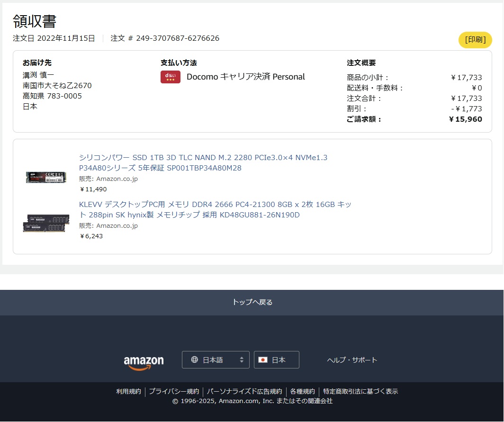Open 利用規約 in the footer
Screen dimensions: 504x422
pos(128,392)
